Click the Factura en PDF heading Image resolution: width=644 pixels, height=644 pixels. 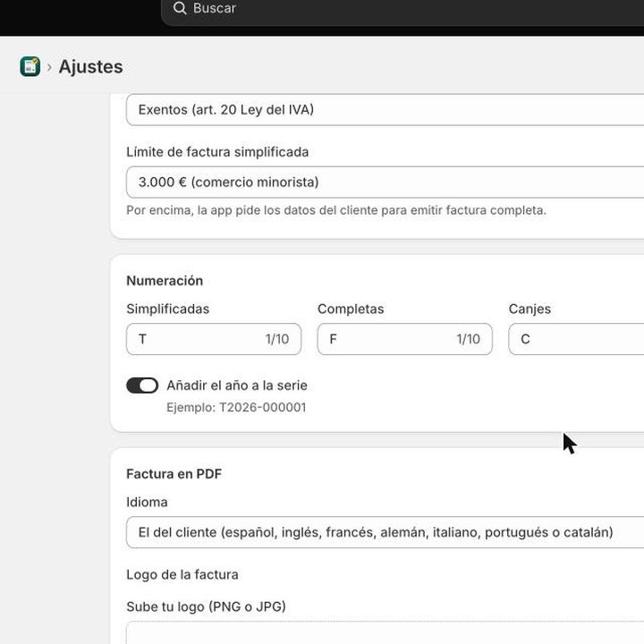point(174,473)
